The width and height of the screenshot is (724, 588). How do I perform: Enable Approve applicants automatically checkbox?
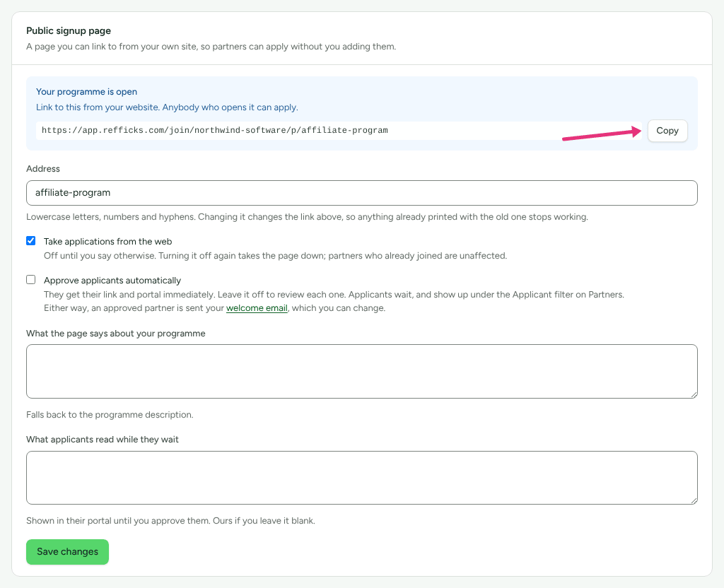pyautogui.click(x=31, y=280)
